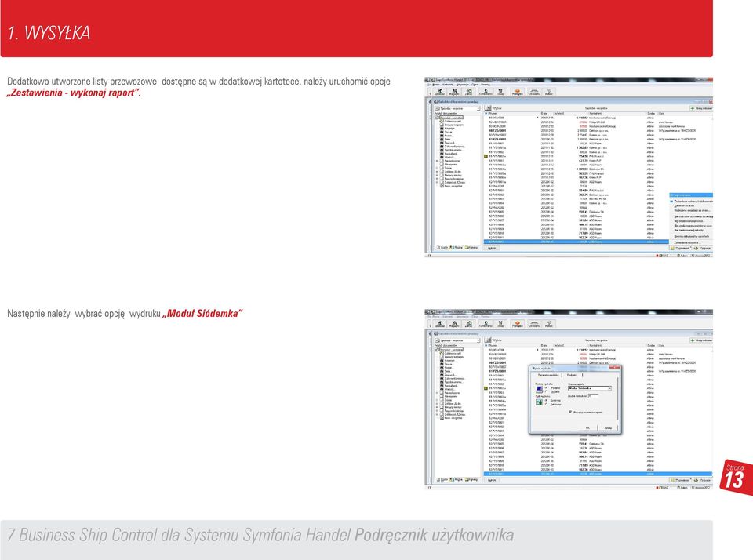Select Podgląd radio button in print dialog

(x=547, y=387)
